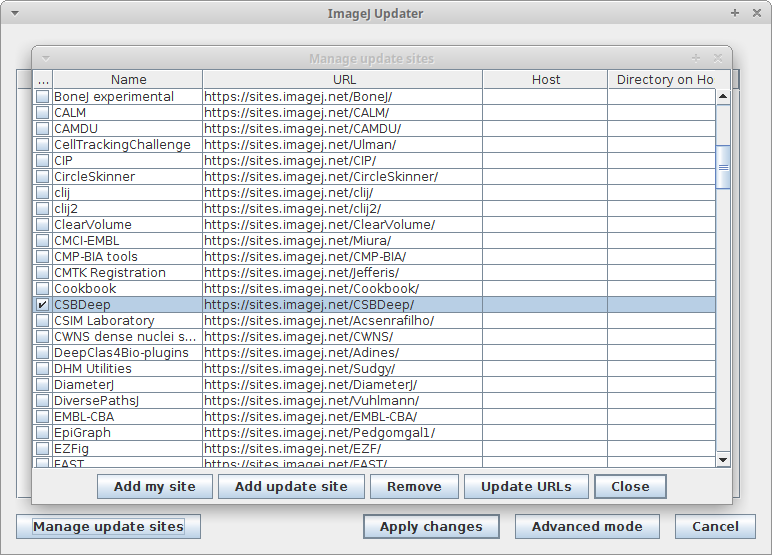
Task: Maximize the ImageJ Updater window
Action: pyautogui.click(x=735, y=13)
